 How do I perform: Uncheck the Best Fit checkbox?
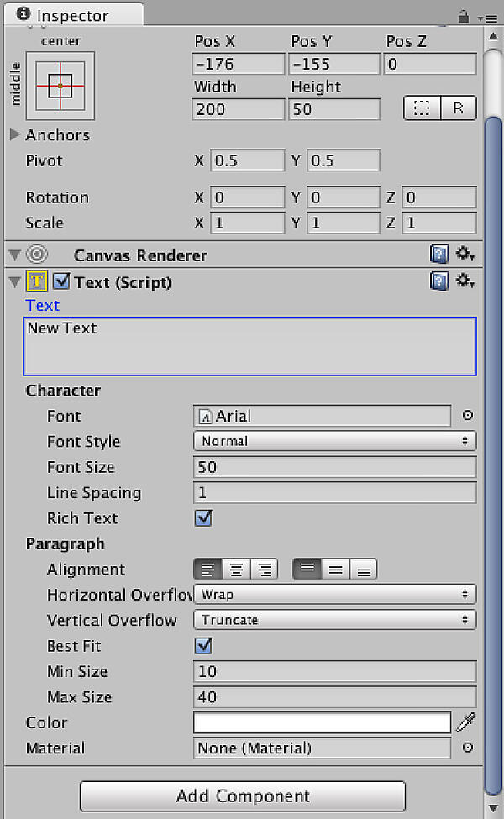(203, 646)
